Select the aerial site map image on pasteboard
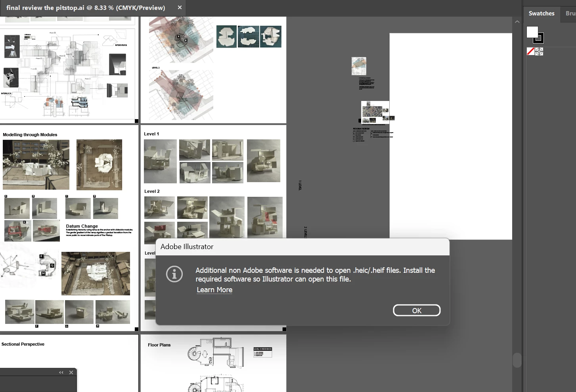576x392 pixels. (372, 112)
